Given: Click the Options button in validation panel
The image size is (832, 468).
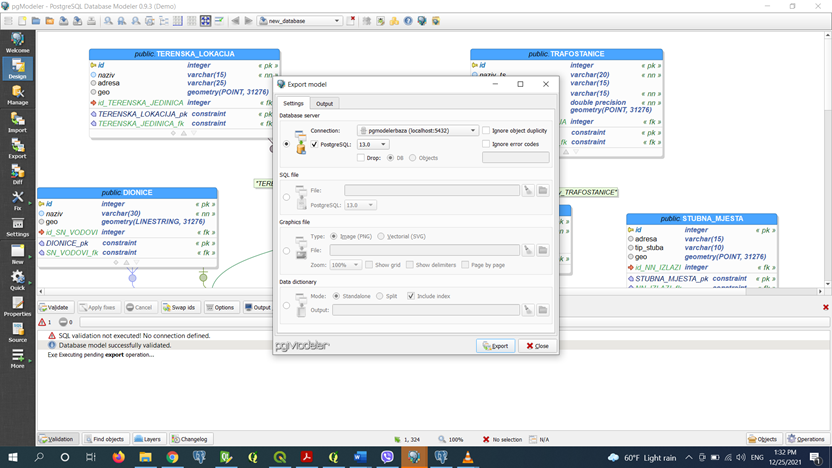Looking at the screenshot, I should (x=220, y=307).
